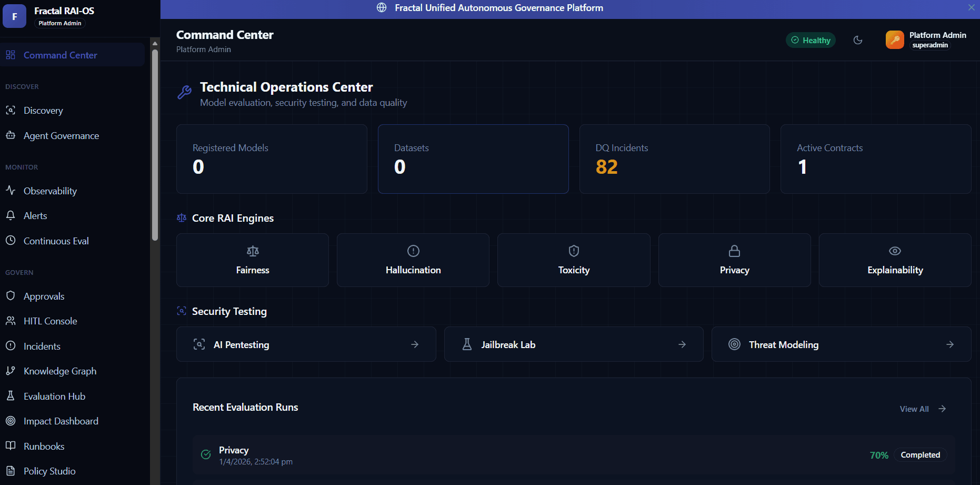Click the Healthy status badge

pyautogui.click(x=811, y=40)
